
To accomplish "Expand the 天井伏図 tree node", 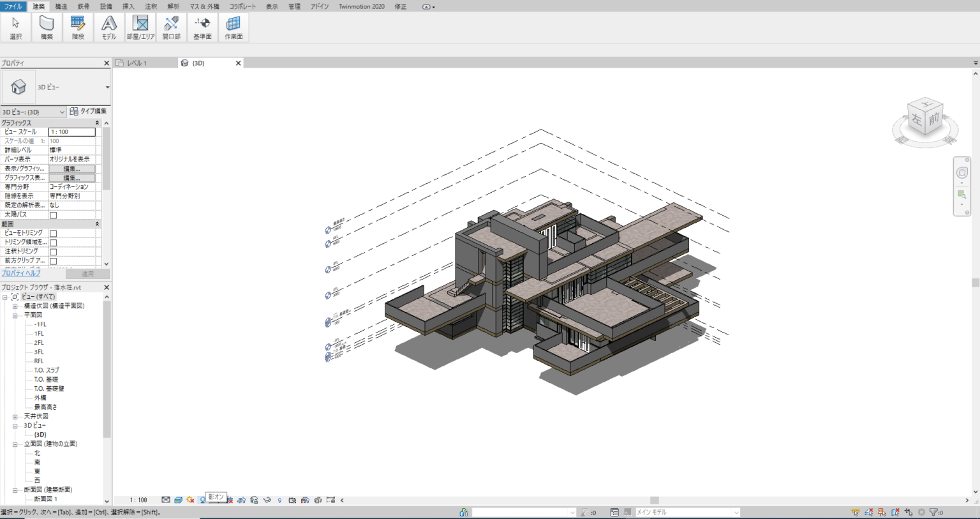I will coord(15,417).
